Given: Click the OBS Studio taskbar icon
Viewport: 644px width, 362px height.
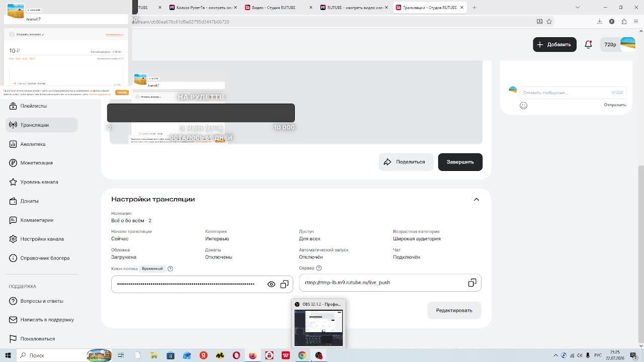Looking at the screenshot, I should pyautogui.click(x=318, y=355).
